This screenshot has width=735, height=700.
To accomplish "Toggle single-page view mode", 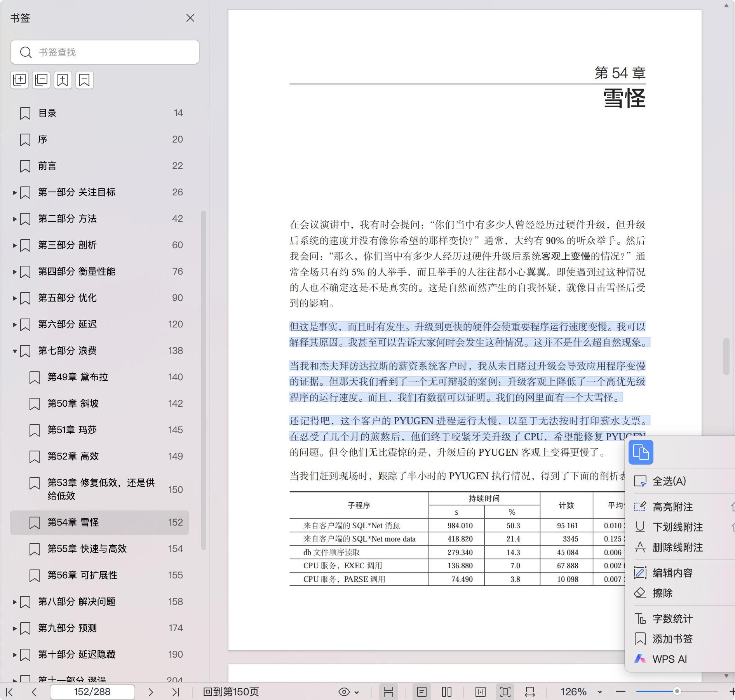I will [421, 692].
